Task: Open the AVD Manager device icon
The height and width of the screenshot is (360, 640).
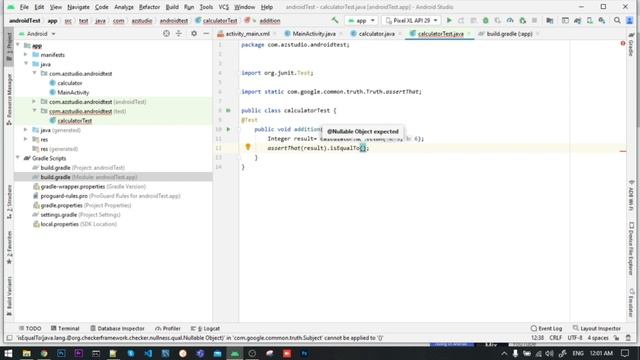Action: [590, 20]
